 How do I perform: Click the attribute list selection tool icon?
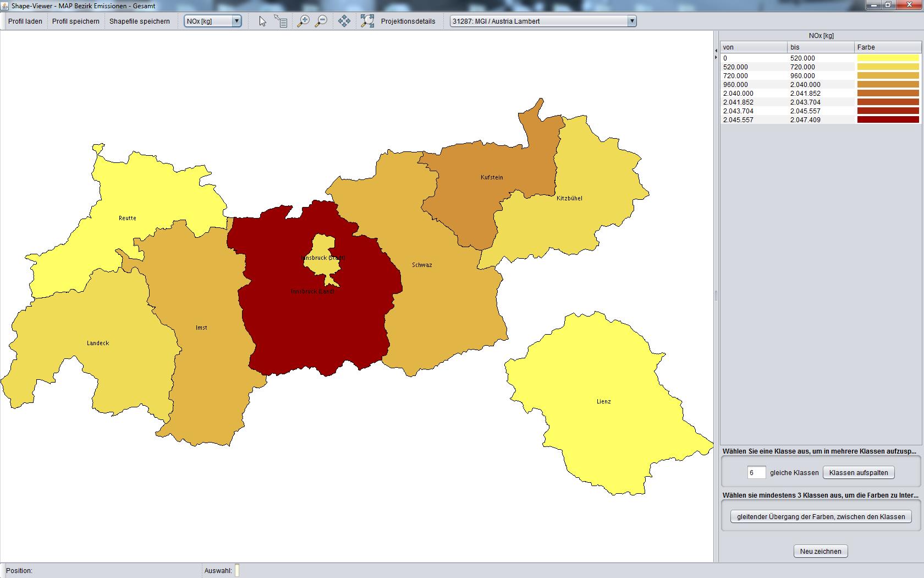tap(281, 21)
